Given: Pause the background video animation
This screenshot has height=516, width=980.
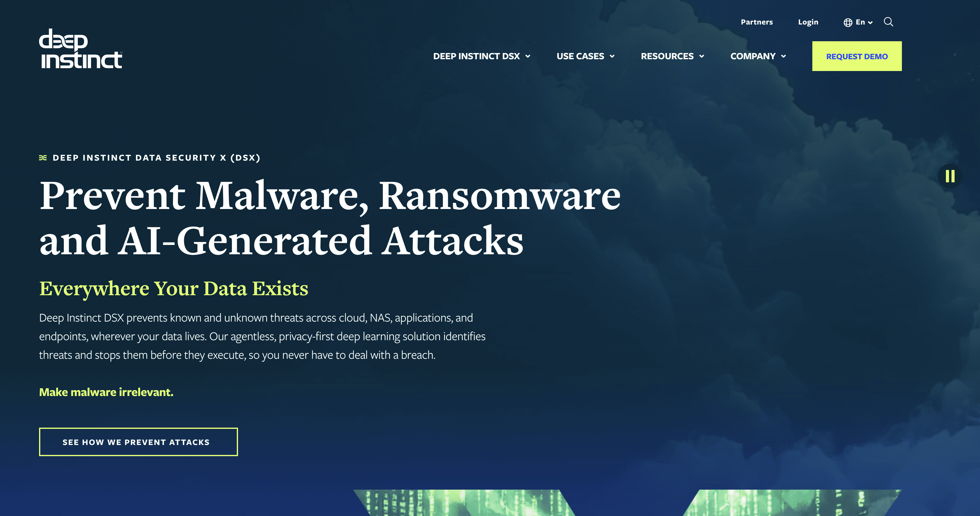Looking at the screenshot, I should 950,176.
